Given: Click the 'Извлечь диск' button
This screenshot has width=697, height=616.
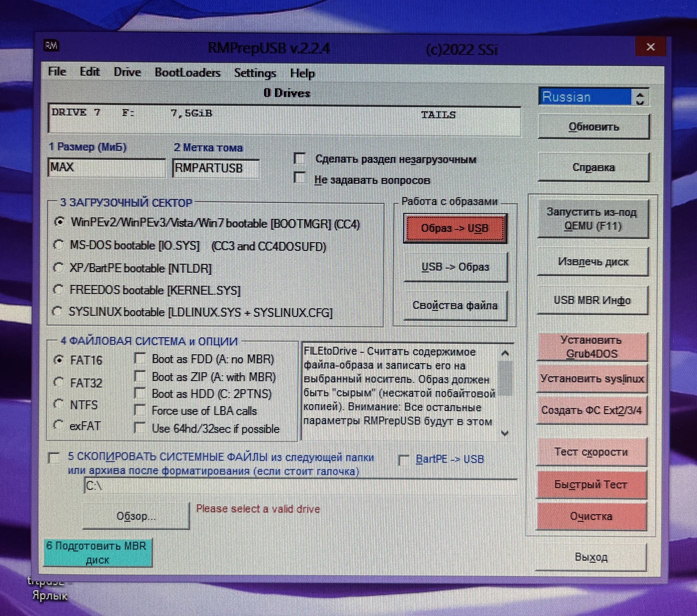Looking at the screenshot, I should pyautogui.click(x=593, y=262).
